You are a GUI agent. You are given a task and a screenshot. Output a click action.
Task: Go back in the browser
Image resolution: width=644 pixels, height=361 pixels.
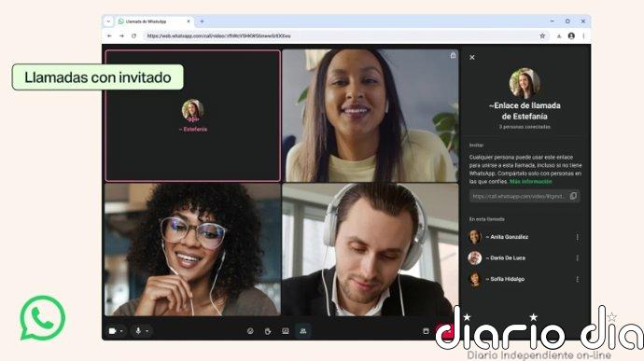click(109, 36)
